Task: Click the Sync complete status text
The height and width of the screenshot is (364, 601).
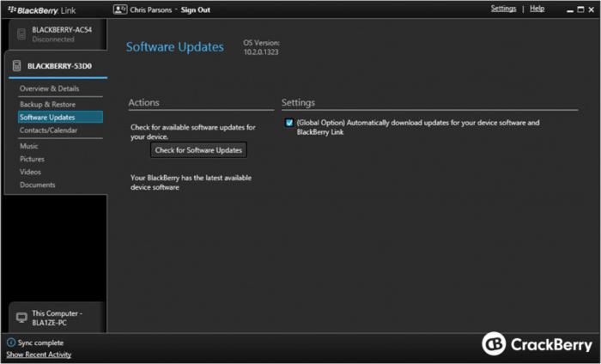Action: click(40, 343)
